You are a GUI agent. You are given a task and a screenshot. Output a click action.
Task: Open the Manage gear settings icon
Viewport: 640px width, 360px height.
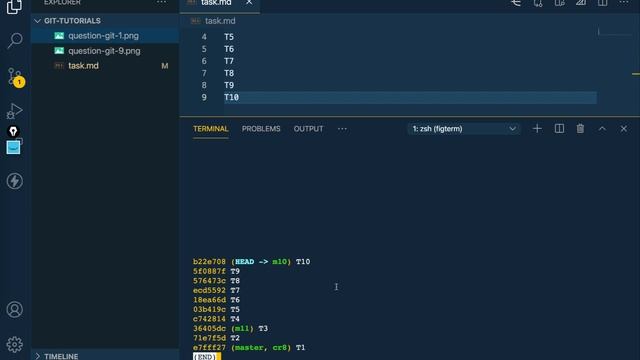click(x=15, y=344)
